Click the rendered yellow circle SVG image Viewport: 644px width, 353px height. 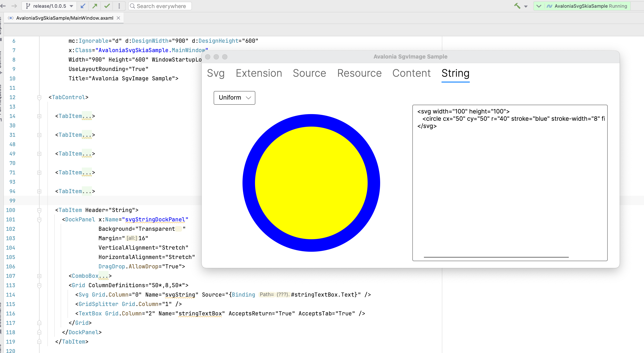pyautogui.click(x=311, y=183)
